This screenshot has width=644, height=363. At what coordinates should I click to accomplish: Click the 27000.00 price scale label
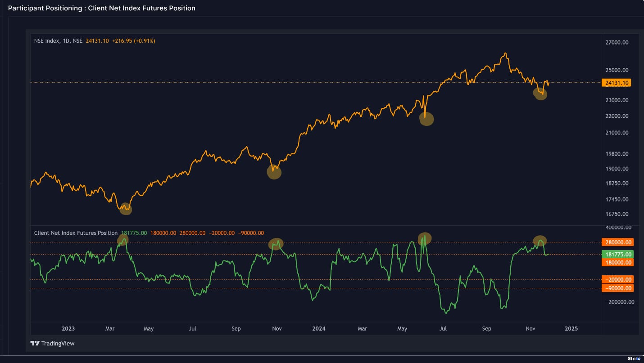pos(617,43)
